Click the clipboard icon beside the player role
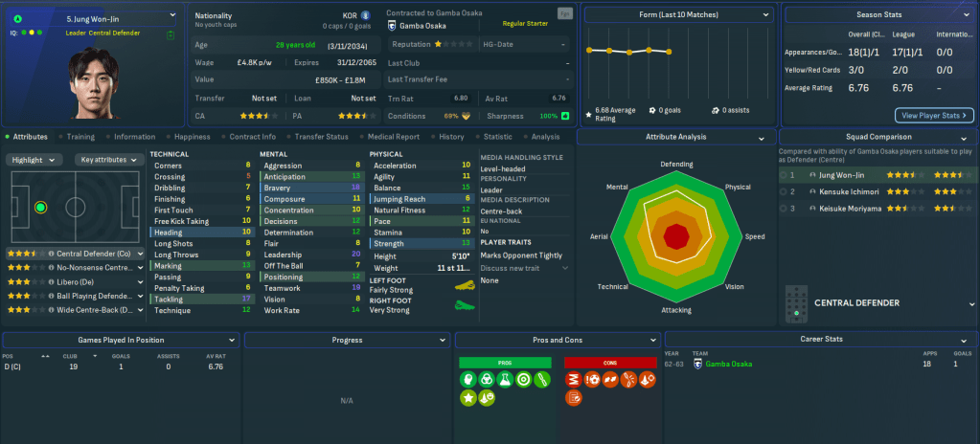 [x=170, y=35]
